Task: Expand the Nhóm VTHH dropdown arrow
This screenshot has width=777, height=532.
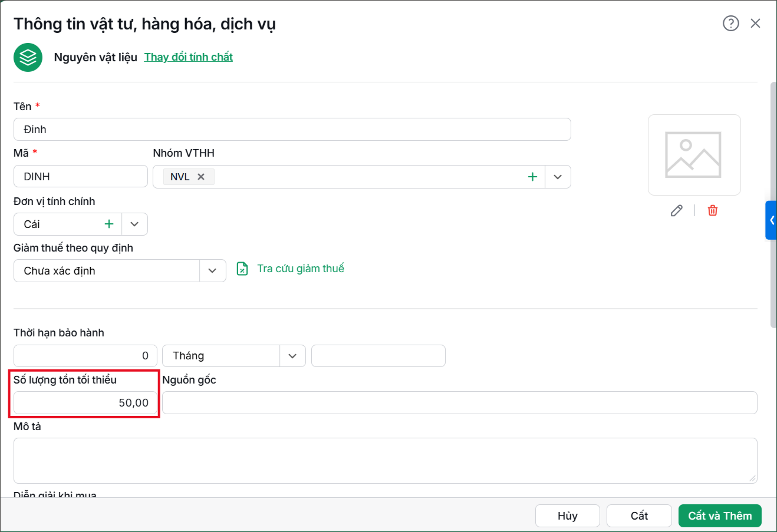Action: click(558, 177)
